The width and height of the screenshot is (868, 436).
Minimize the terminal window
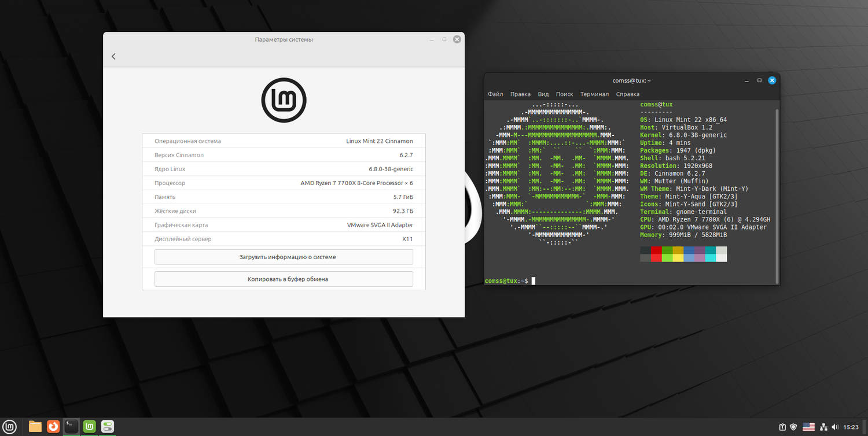point(747,80)
